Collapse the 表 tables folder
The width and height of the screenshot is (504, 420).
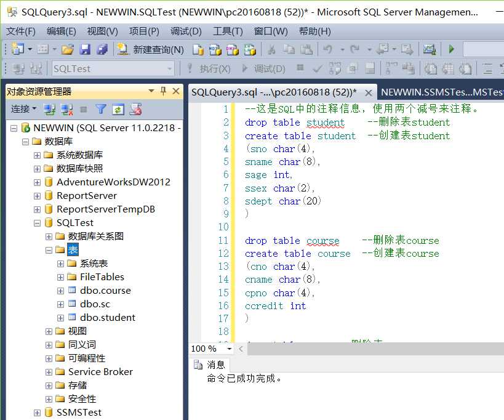(49, 250)
